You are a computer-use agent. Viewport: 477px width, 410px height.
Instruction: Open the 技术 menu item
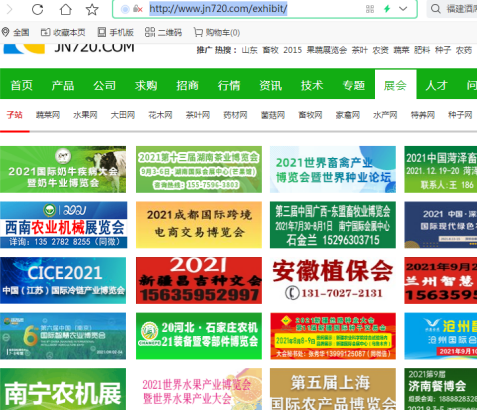pos(312,85)
